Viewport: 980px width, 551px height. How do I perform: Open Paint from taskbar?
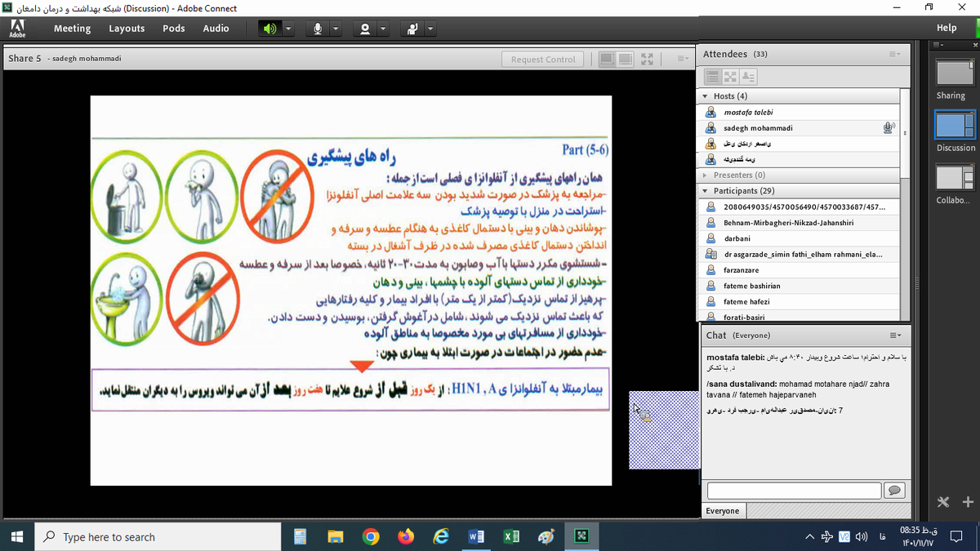(546, 536)
